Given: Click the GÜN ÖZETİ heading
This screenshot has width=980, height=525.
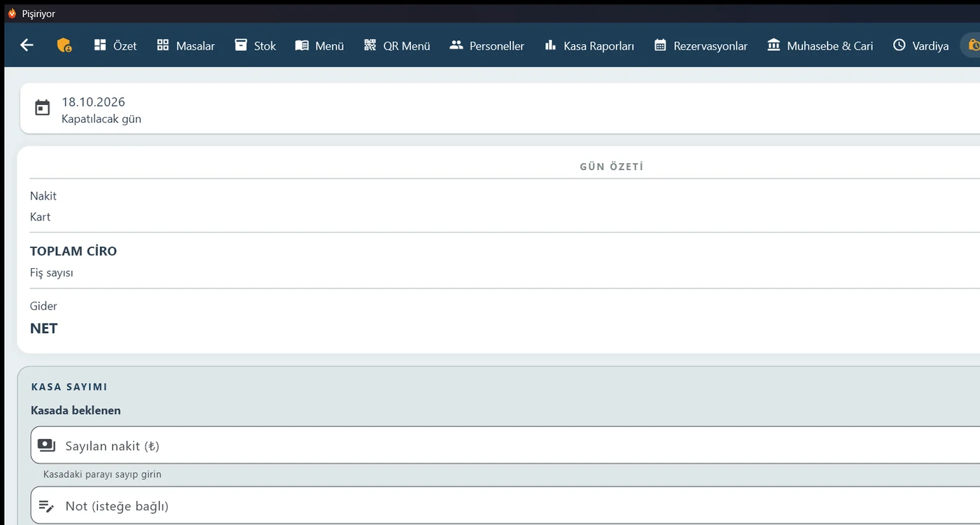Looking at the screenshot, I should click(x=612, y=167).
